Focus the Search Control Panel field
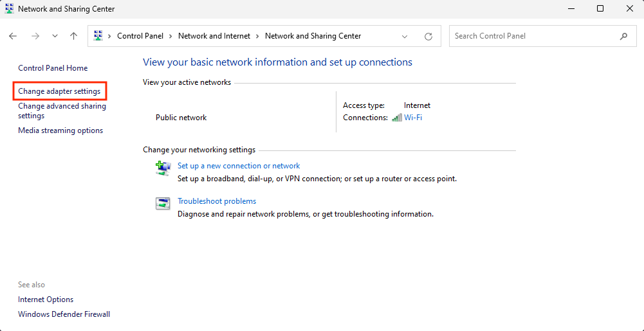 [x=543, y=36]
